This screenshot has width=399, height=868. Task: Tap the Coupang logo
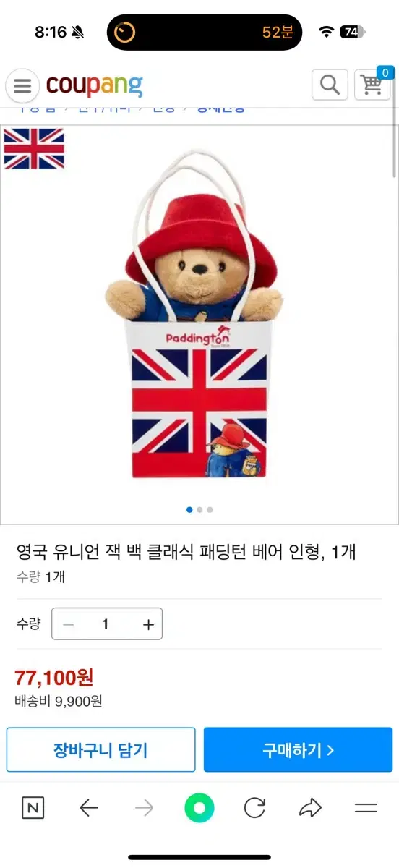coord(94,85)
